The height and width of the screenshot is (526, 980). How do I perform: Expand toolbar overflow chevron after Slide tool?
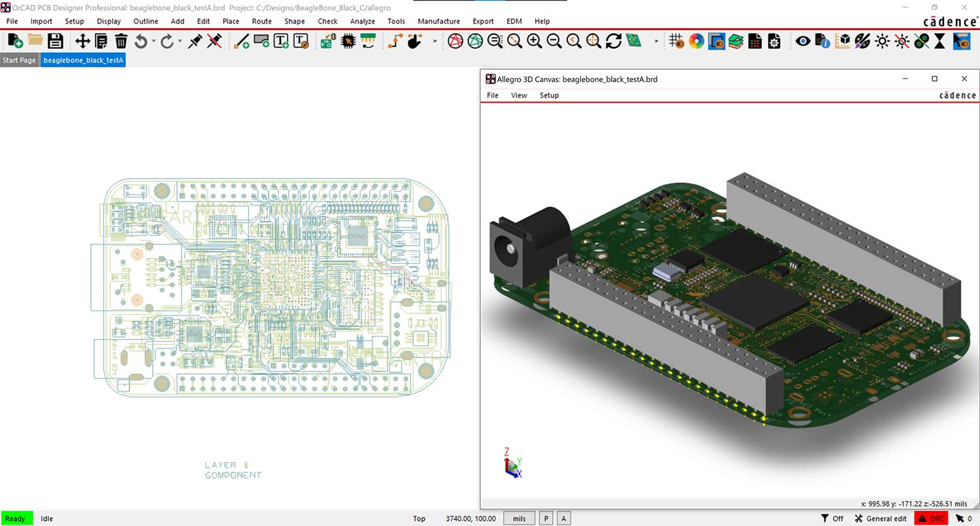(x=435, y=42)
